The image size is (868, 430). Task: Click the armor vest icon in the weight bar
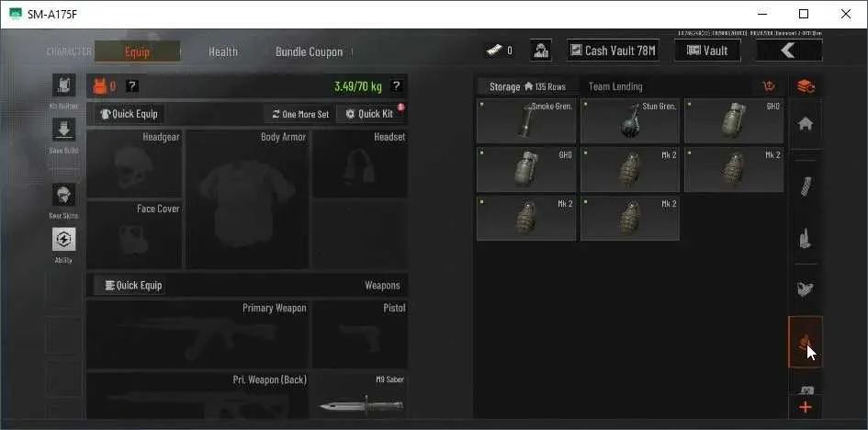99,86
